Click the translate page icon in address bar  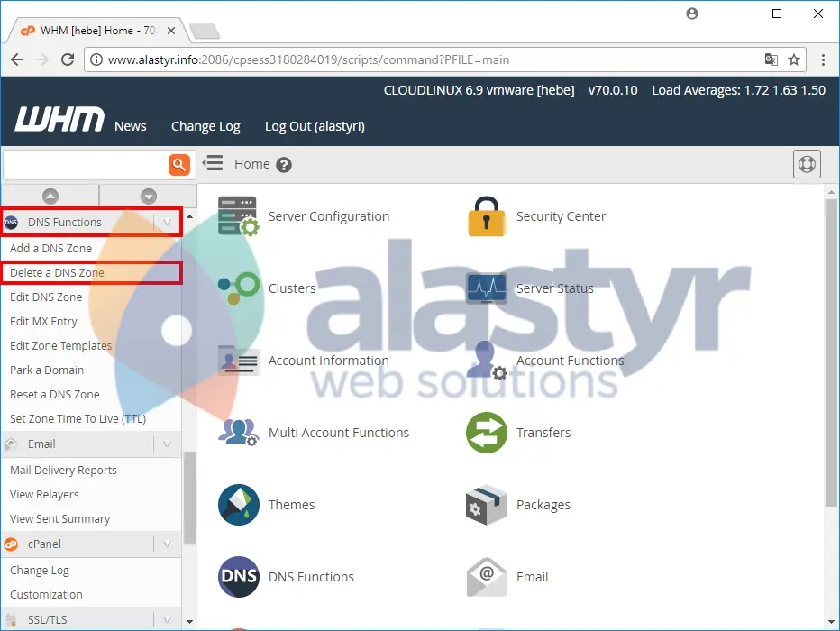(771, 59)
